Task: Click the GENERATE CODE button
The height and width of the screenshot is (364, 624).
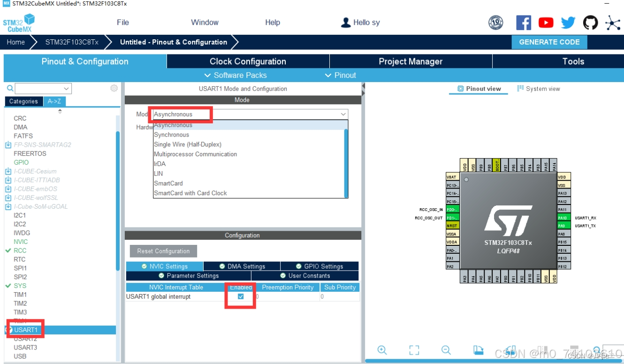Action: (x=549, y=42)
